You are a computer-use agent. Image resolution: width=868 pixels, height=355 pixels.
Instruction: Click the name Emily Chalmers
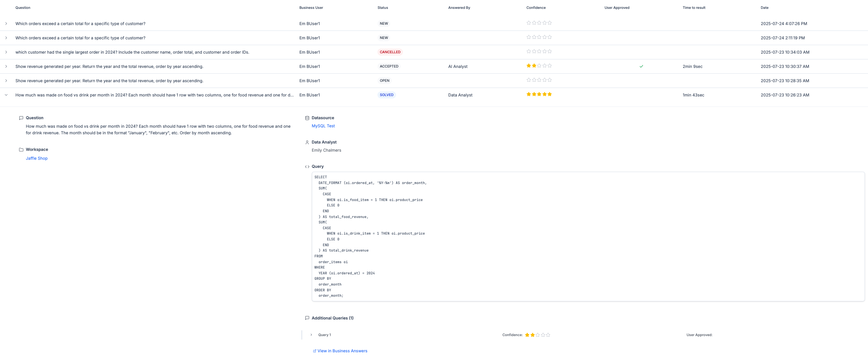tap(326, 150)
